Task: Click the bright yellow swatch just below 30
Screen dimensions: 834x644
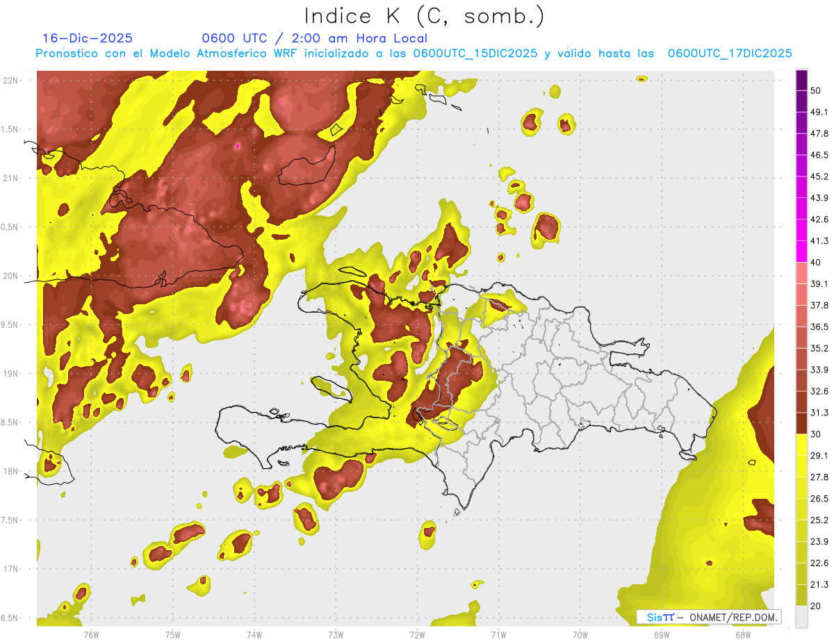Action: point(801,445)
